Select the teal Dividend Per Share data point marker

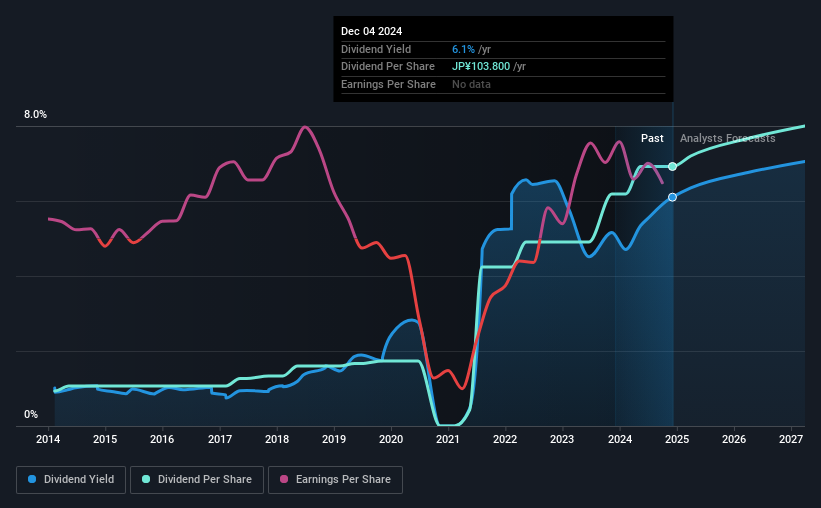672,167
